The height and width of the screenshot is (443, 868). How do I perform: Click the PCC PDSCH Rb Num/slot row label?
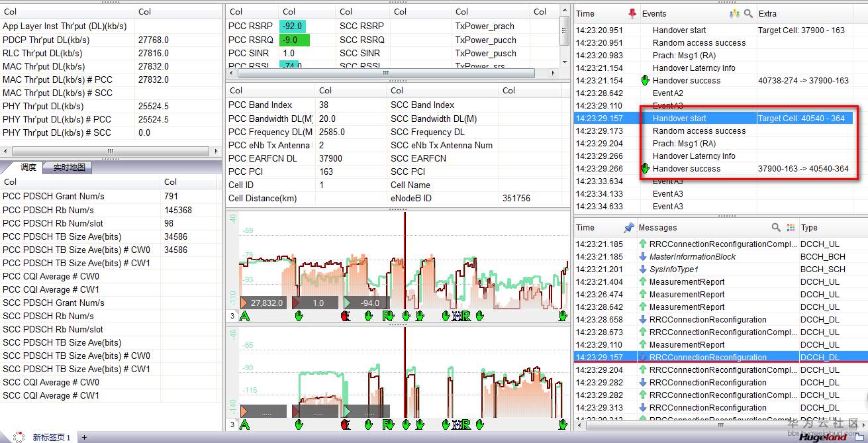(53, 223)
